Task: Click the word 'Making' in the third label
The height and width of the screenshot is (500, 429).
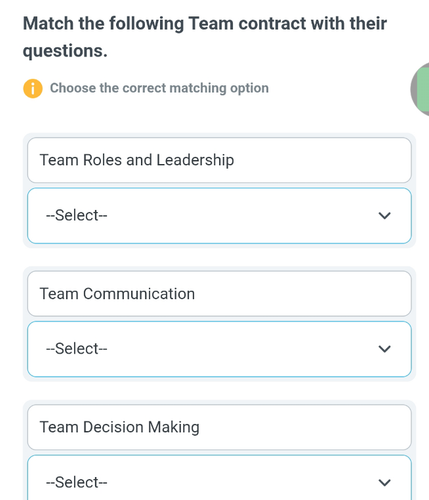Action: coord(174,428)
